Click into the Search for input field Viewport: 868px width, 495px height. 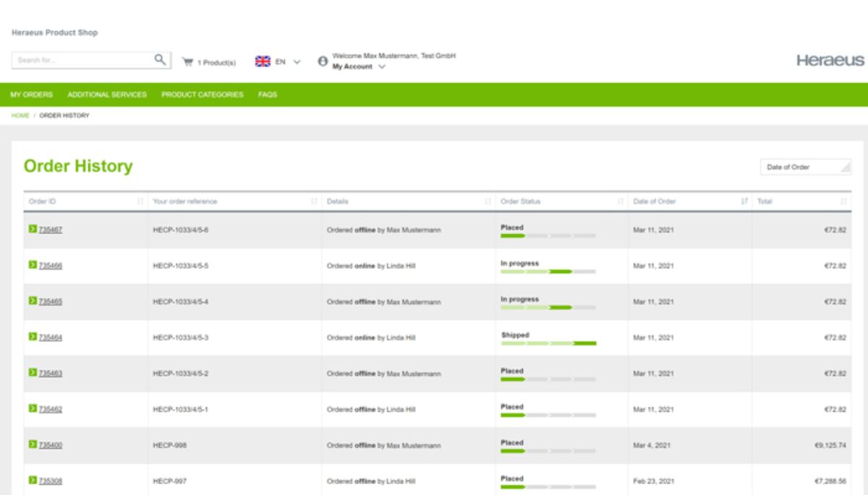(81, 60)
